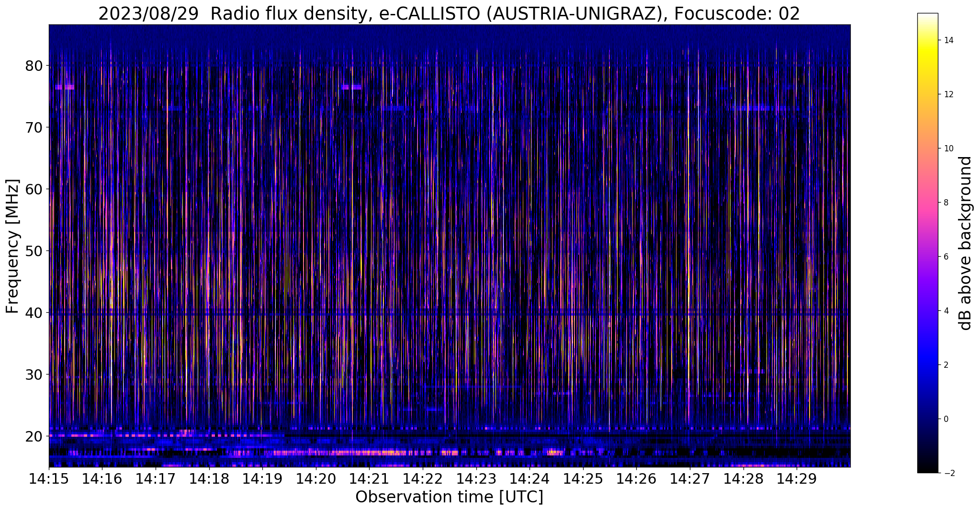
Task: Click the 14:29 time axis label
Action: pyautogui.click(x=797, y=478)
